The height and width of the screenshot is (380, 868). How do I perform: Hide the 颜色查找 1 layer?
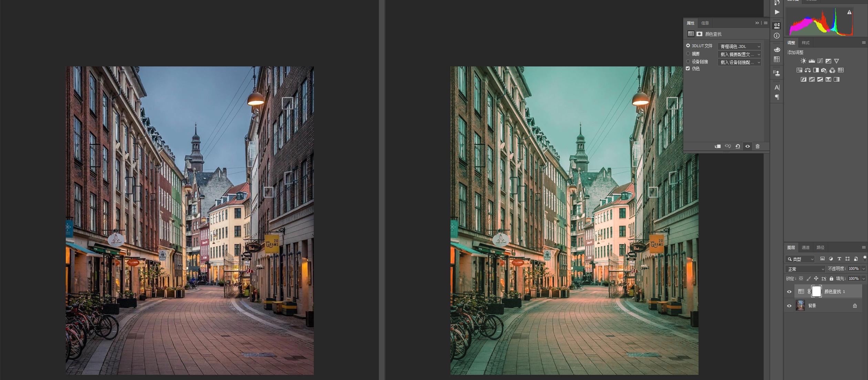[x=789, y=292]
